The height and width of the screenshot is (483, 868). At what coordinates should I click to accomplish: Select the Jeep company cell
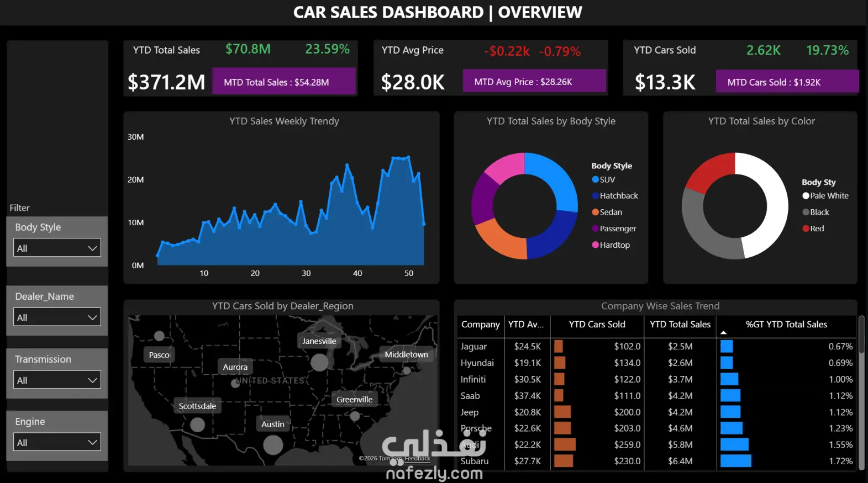click(470, 412)
